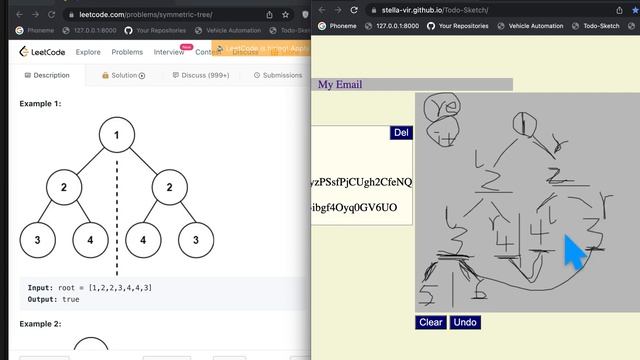The height and width of the screenshot is (360, 640).
Task: Go back in the Todo-Sketch browser window
Action: pyautogui.click(x=322, y=10)
